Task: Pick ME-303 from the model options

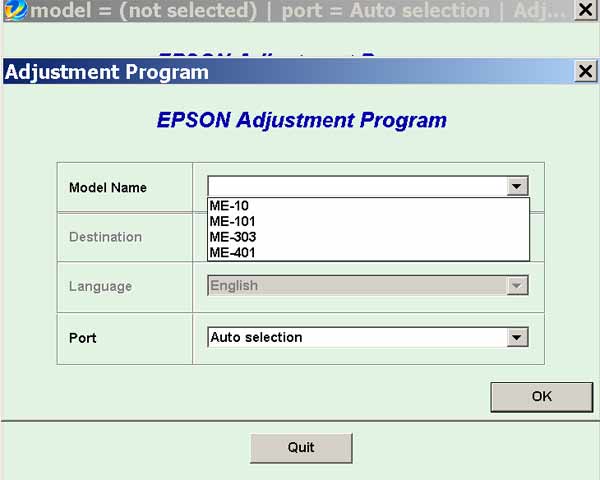Action: [368, 237]
